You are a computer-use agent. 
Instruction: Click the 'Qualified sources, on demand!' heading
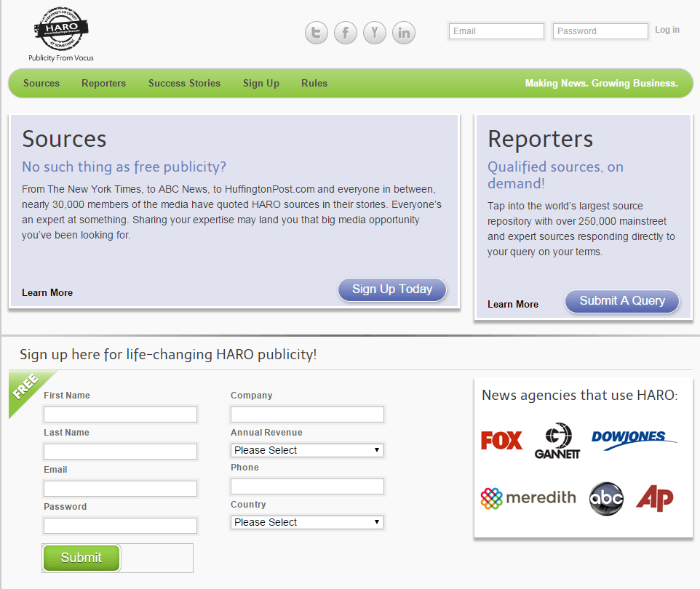[x=555, y=175]
